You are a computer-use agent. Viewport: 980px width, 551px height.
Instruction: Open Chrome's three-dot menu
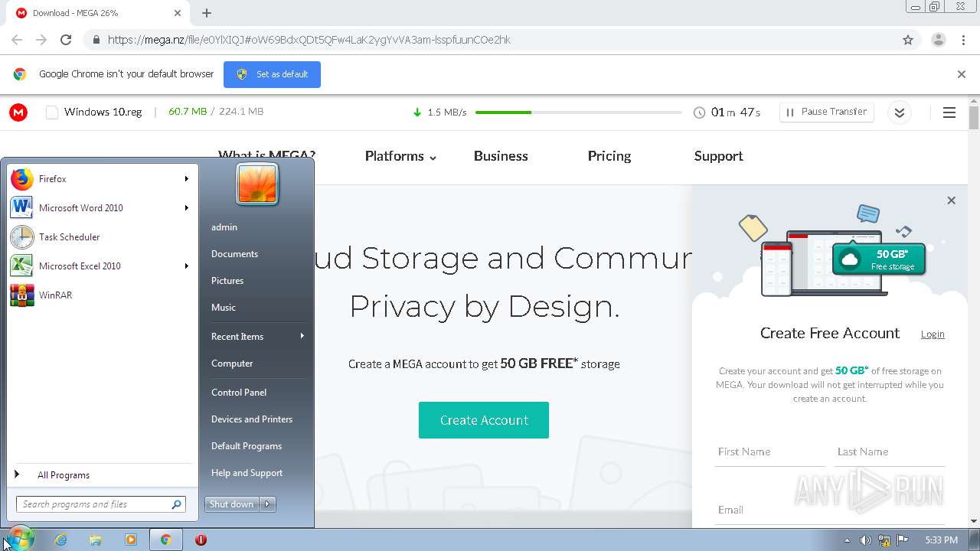coord(963,40)
